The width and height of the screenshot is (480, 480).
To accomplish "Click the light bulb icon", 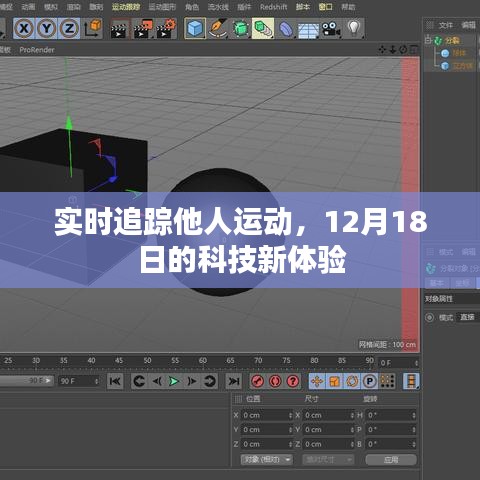I will 354,28.
